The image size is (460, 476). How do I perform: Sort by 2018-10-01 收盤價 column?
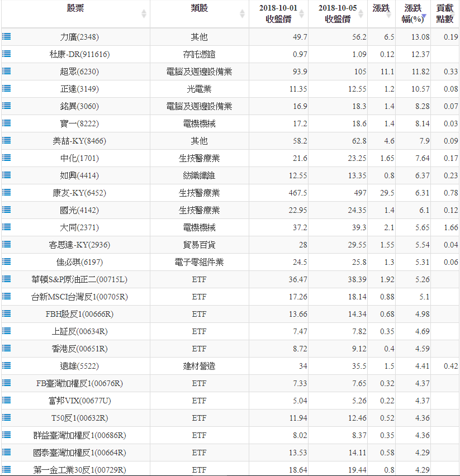point(278,13)
